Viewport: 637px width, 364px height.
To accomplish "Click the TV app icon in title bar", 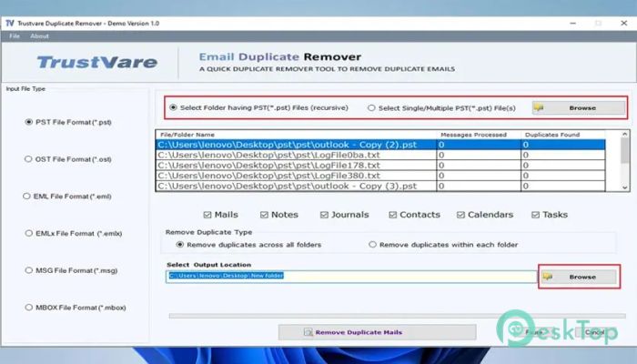I will pyautogui.click(x=10, y=23).
